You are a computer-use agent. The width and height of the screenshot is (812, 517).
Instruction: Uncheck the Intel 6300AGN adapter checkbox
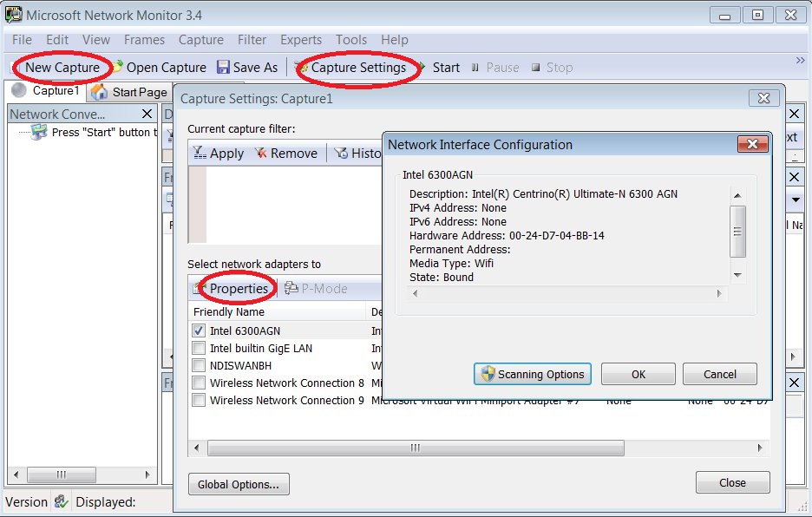(x=199, y=330)
